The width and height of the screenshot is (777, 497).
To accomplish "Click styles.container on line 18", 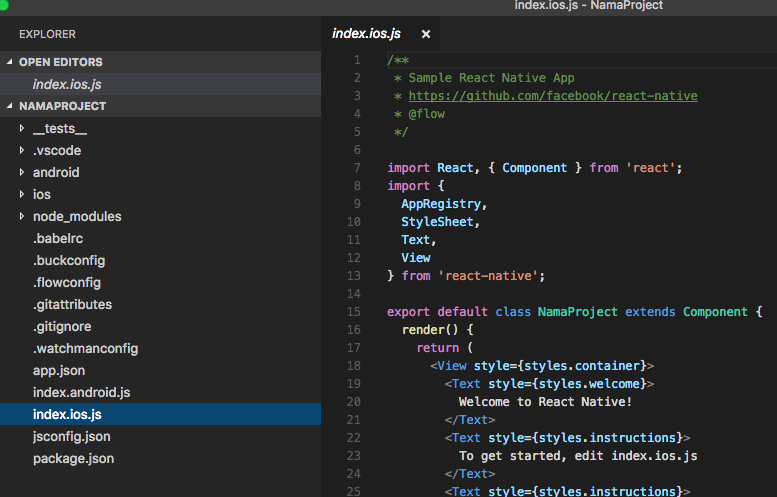I will (582, 366).
